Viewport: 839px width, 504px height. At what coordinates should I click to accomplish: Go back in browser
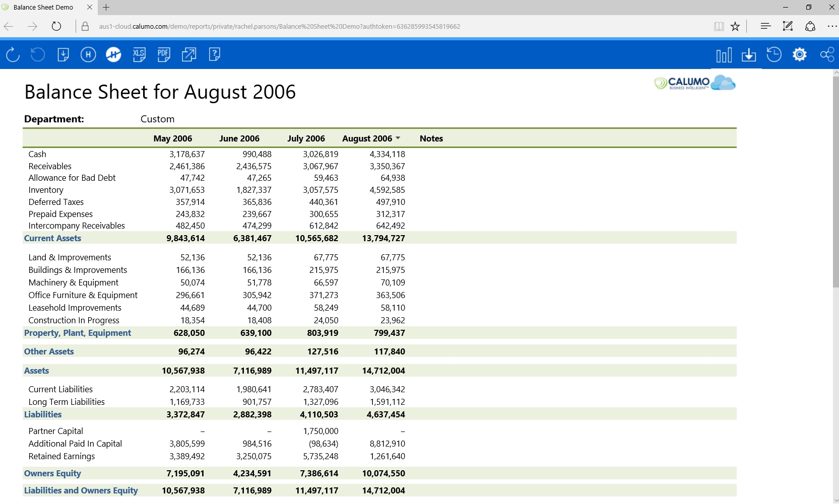click(x=9, y=26)
